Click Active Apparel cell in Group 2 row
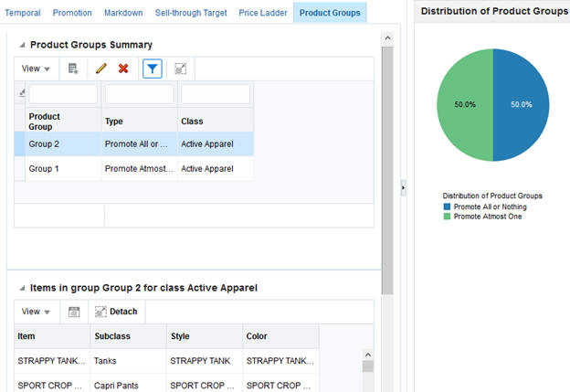This screenshot has height=392, width=570. click(x=216, y=144)
